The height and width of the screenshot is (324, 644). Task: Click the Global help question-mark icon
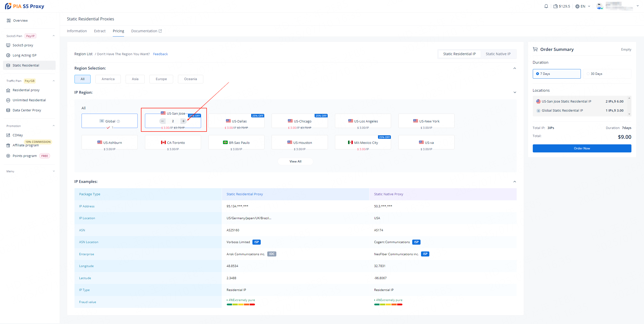[119, 121]
